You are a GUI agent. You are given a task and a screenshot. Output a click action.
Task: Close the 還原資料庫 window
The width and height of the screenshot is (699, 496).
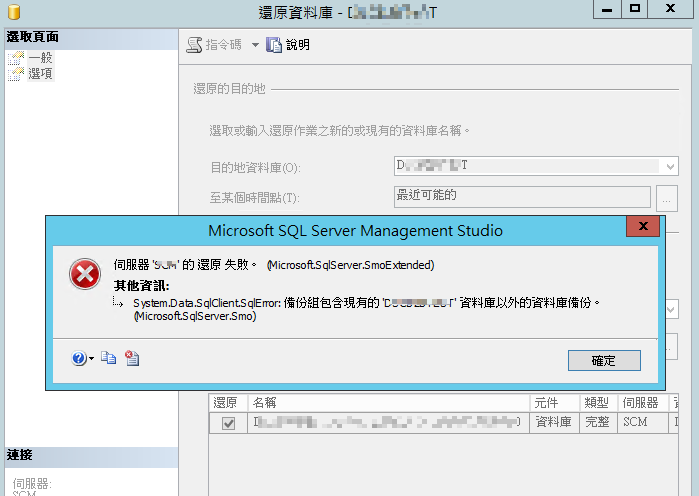click(x=670, y=9)
